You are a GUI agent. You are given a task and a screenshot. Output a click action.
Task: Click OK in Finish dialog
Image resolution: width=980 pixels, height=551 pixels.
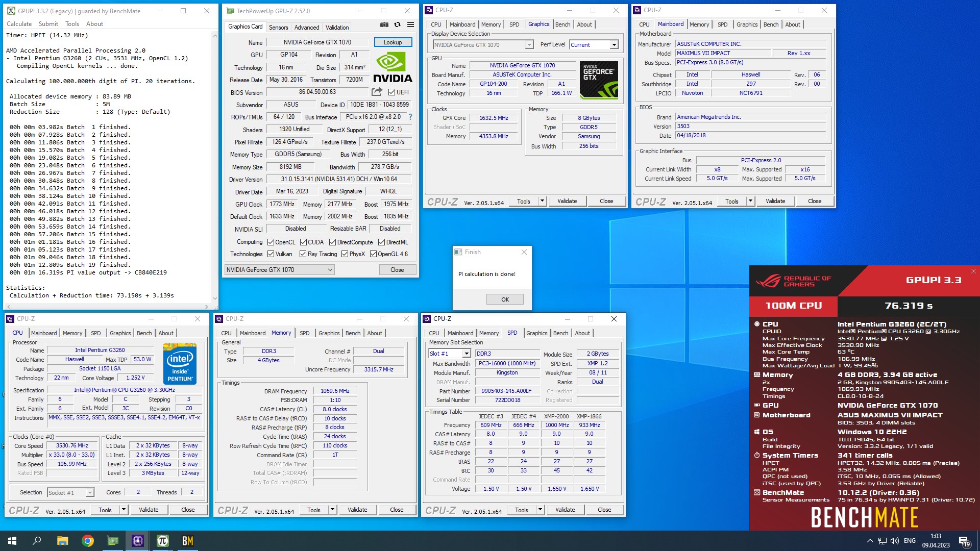pos(505,299)
